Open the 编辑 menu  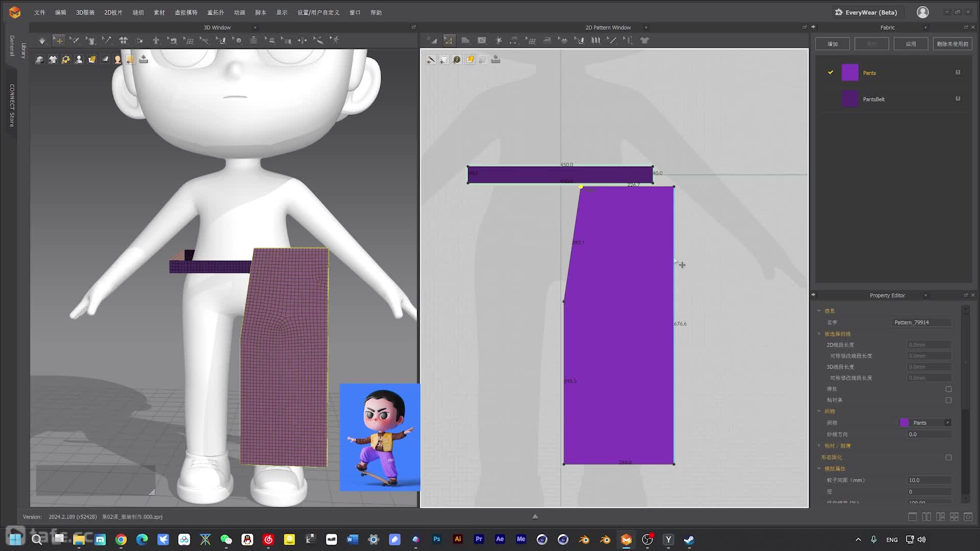(x=61, y=12)
